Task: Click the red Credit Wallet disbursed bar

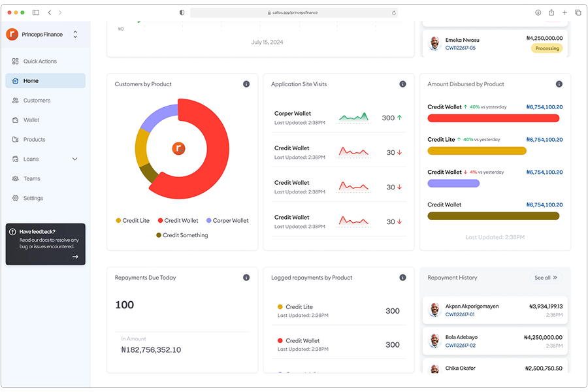Action: (x=493, y=118)
